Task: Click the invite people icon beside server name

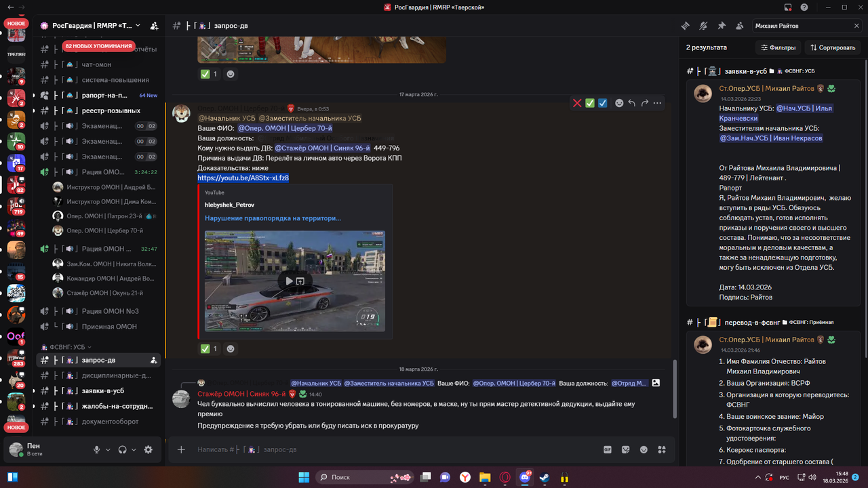Action: pyautogui.click(x=155, y=26)
